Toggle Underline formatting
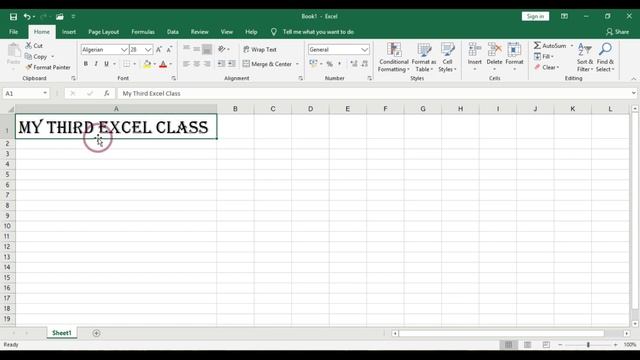 (107, 64)
